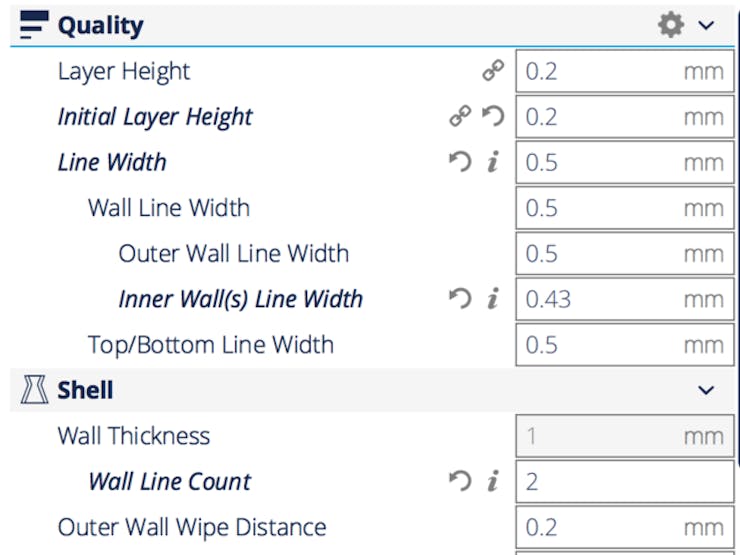Reset Initial Layer Height with revert arrow
The height and width of the screenshot is (555, 740).
click(x=493, y=116)
